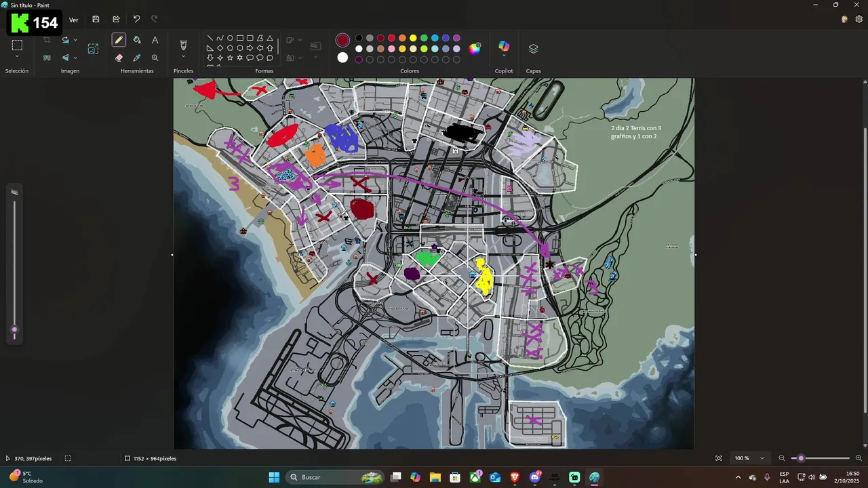This screenshot has width=868, height=488.
Task: Click the ESP LAA language indicator
Action: click(784, 477)
